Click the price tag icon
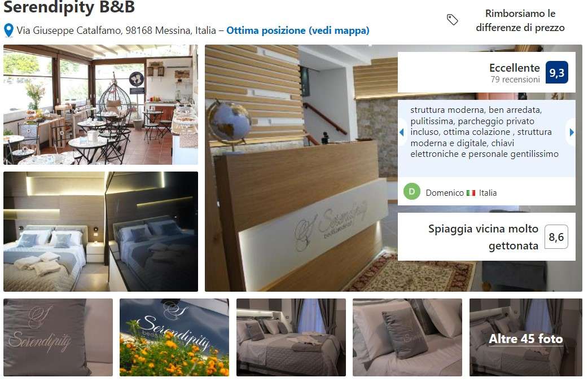Screen dimensions: 588x382 pos(452,20)
